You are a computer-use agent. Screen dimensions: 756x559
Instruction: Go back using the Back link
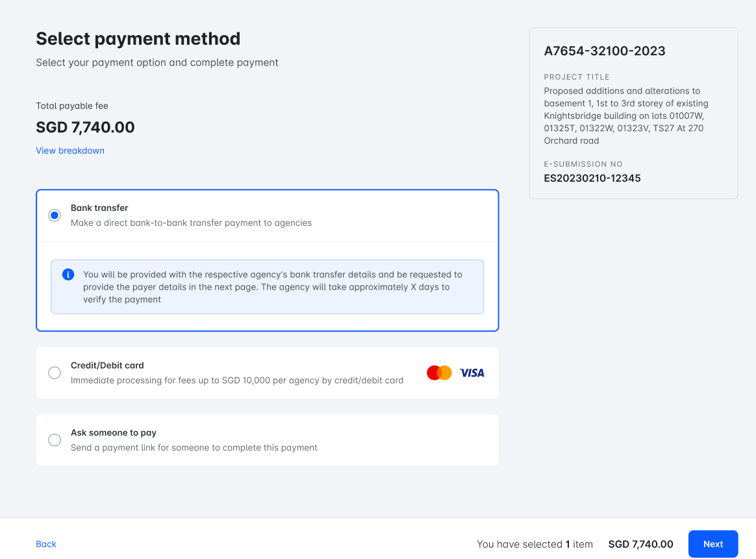point(46,544)
